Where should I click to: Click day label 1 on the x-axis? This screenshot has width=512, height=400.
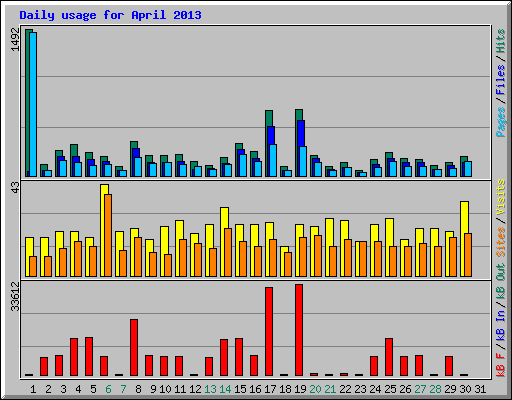[33, 389]
